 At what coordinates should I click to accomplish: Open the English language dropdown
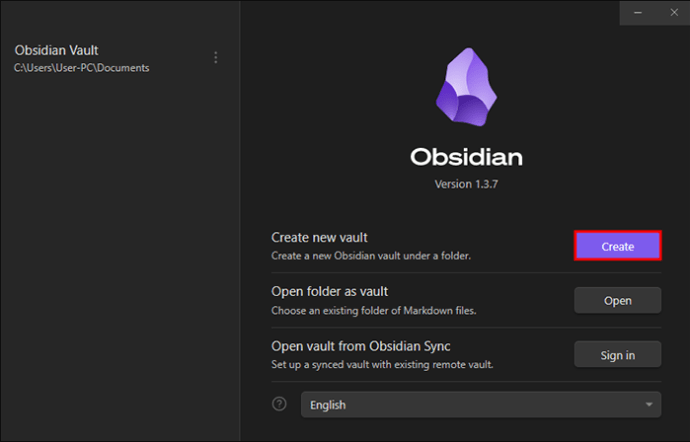481,405
